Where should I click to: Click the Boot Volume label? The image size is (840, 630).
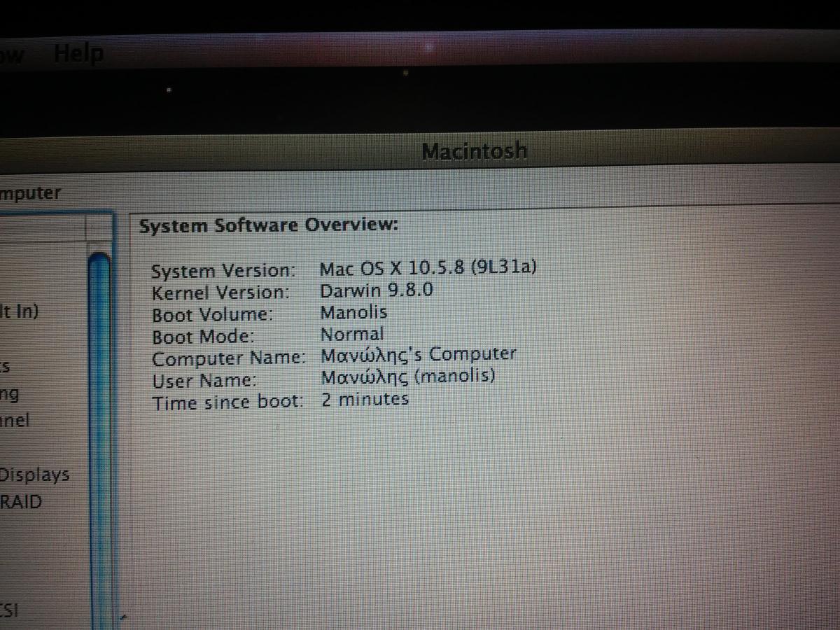(212, 315)
